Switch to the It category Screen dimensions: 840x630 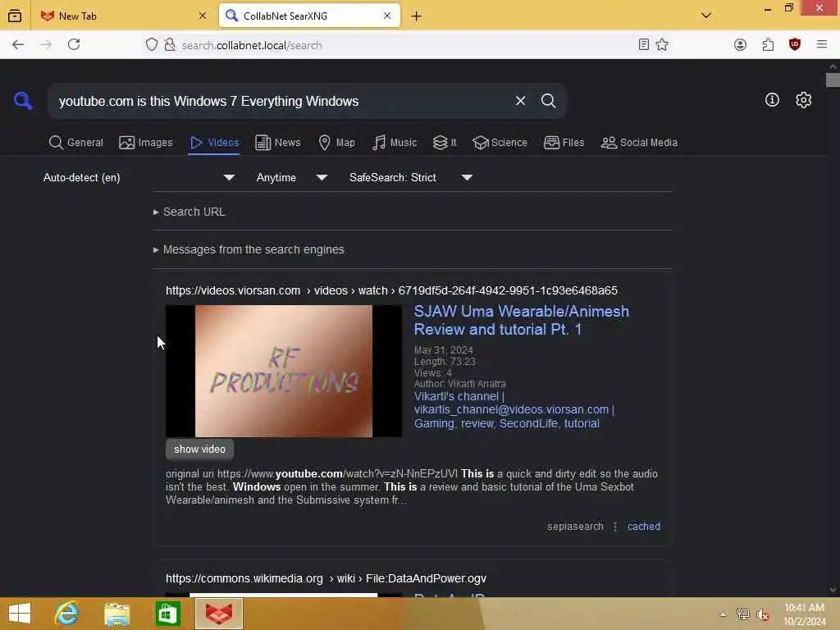[445, 143]
